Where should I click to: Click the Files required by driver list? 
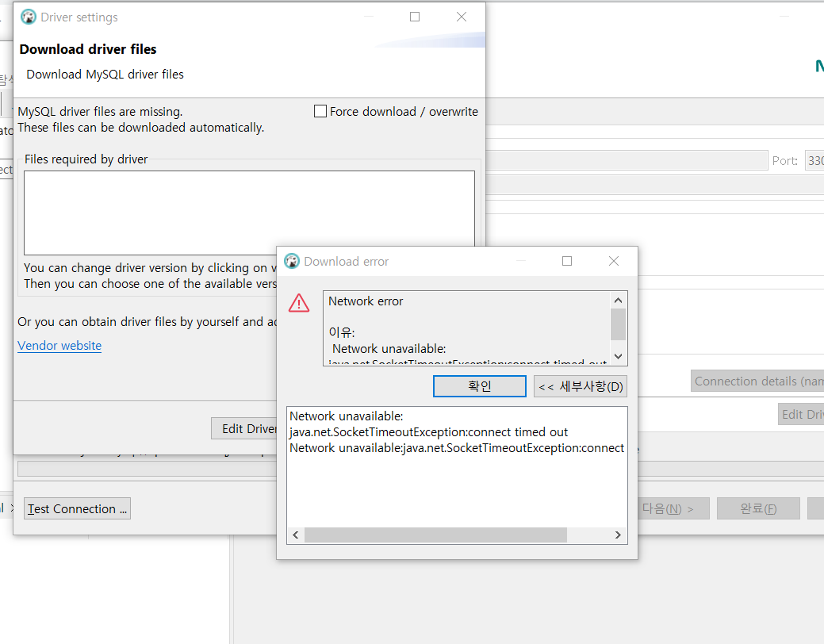point(249,213)
